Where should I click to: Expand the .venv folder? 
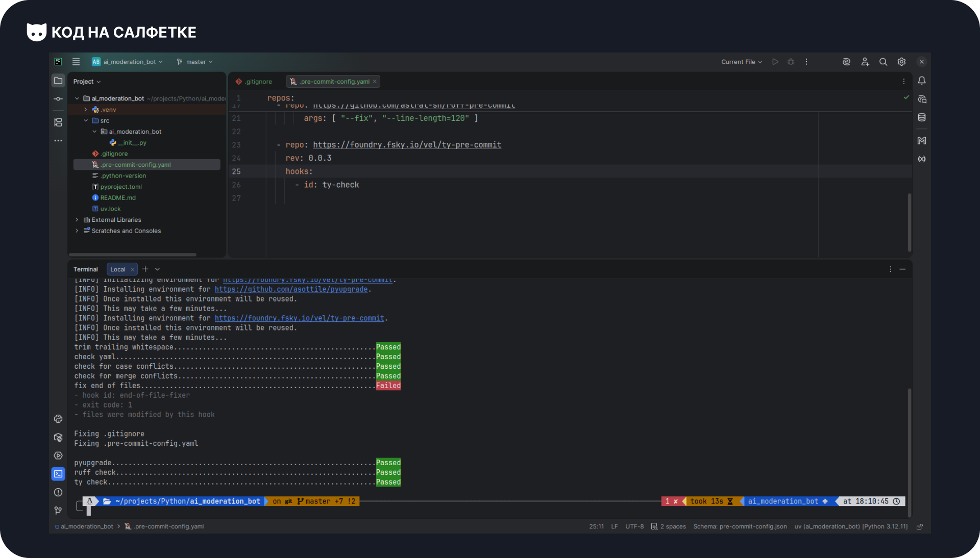[86, 110]
